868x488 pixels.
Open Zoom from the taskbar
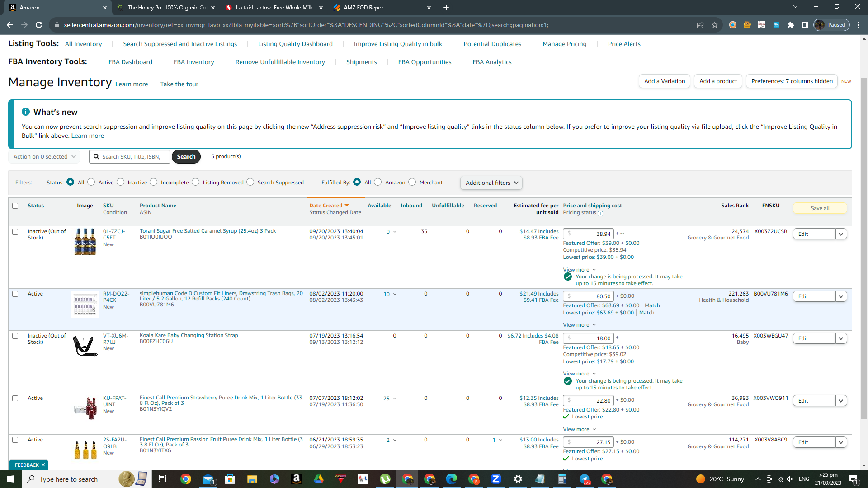(496, 479)
